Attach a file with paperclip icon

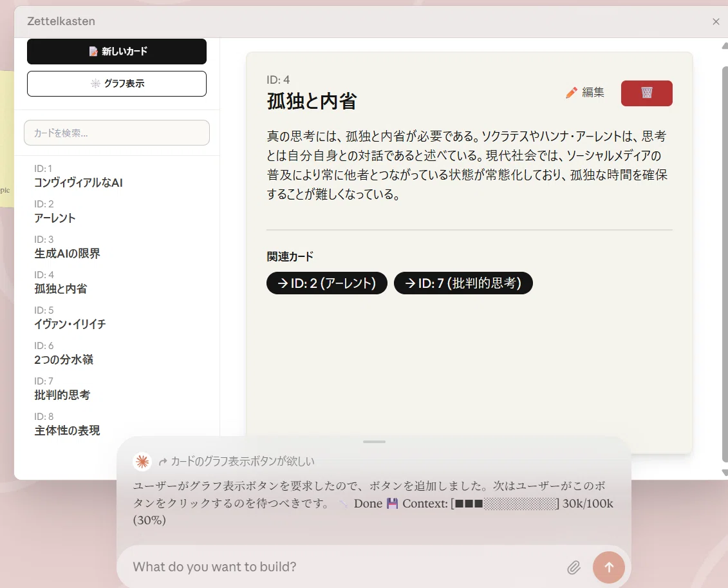pyautogui.click(x=574, y=567)
